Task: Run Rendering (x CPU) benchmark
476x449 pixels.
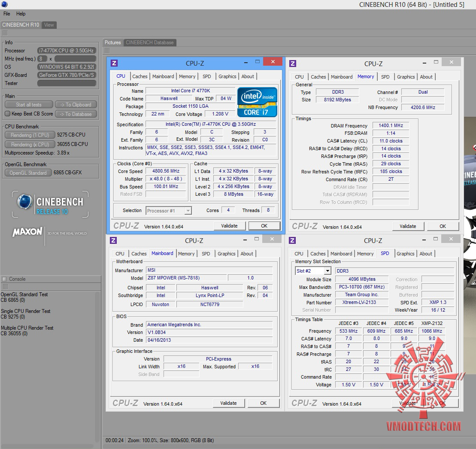Action: (x=30, y=145)
